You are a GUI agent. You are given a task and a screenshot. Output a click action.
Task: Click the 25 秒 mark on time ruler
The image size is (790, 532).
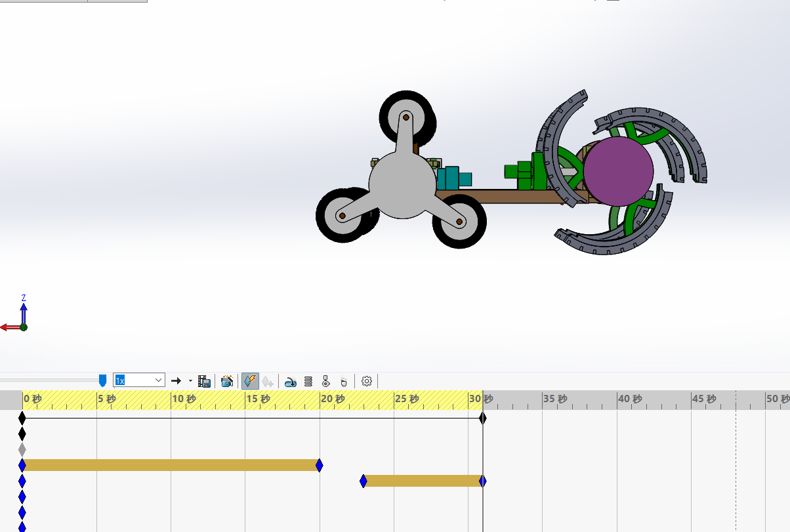pyautogui.click(x=407, y=399)
